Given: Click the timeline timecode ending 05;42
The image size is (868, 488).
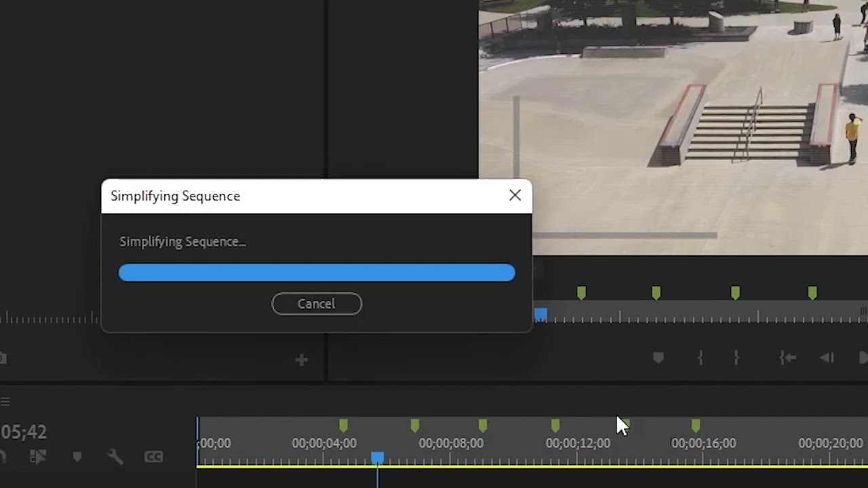Looking at the screenshot, I should point(24,432).
